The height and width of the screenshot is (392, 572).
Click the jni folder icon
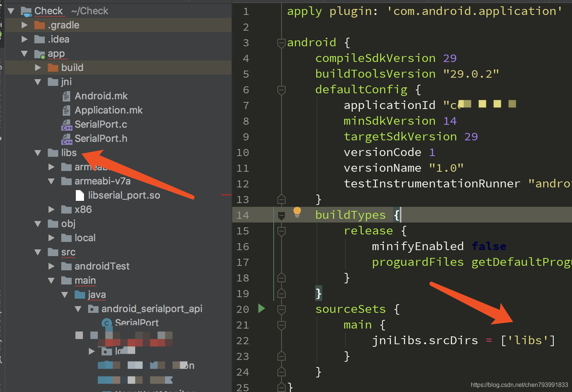pos(53,82)
